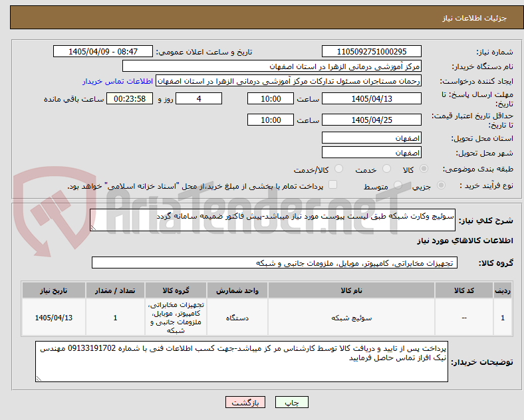Click the گروه کالا goods group field
524x420 pixels.
coord(275,262)
